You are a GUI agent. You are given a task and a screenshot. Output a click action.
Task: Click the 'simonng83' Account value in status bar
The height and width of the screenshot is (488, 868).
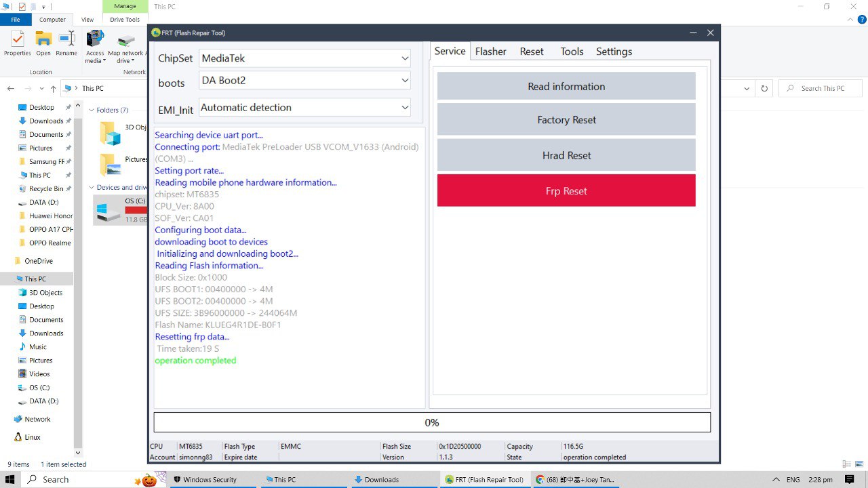195,457
